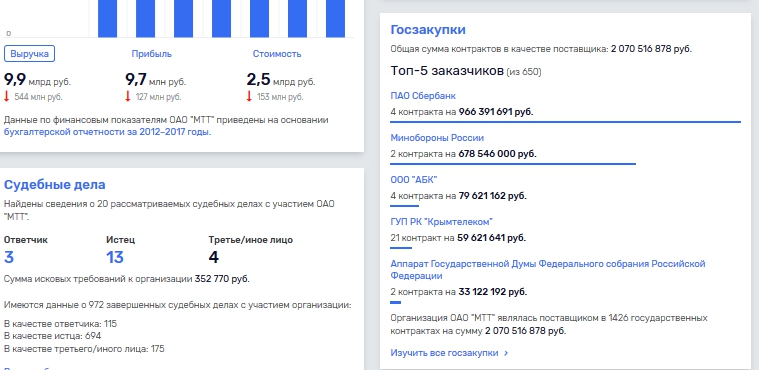The width and height of the screenshot is (759, 370).
Task: Switch to the Прибыль tab
Action: click(x=152, y=54)
